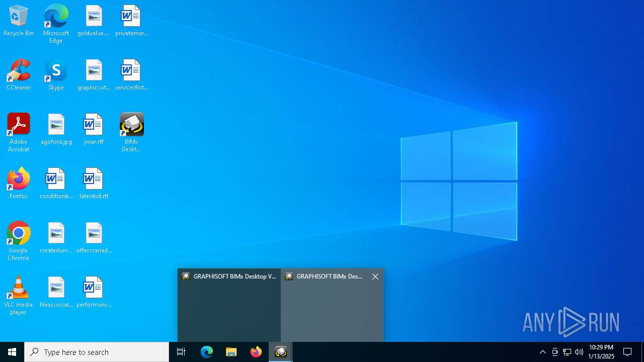The height and width of the screenshot is (362, 644).
Task: Open the Firefox desktop shortcut
Action: (x=19, y=184)
